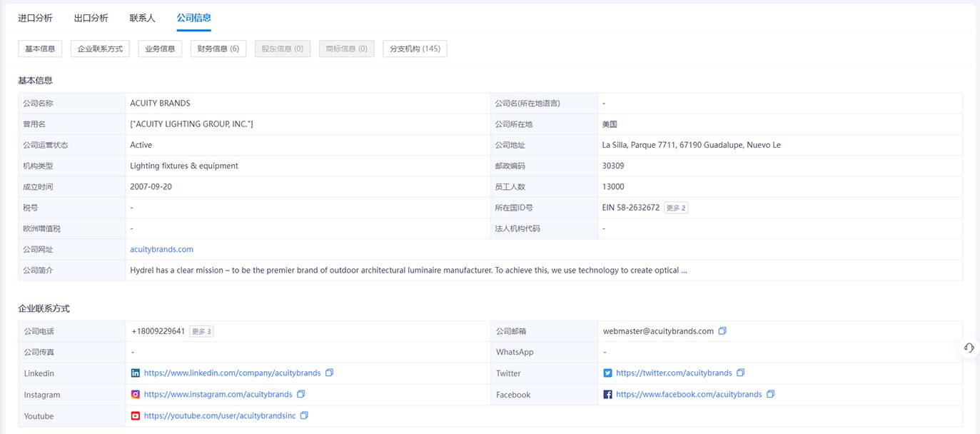980x434 pixels.
Task: Click the 业务信息 button
Action: (160, 49)
